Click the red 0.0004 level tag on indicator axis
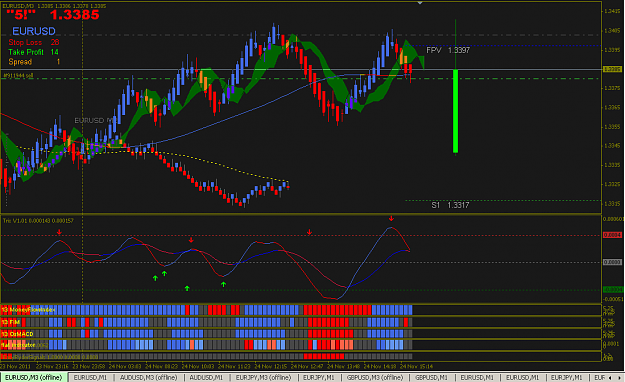Screen dimensions: 625x382 pos(612,235)
